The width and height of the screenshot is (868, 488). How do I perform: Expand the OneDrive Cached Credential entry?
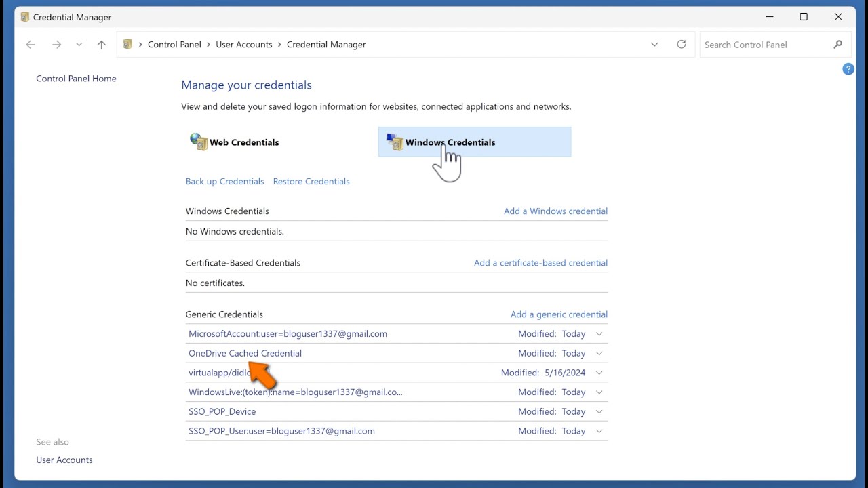(599, 353)
